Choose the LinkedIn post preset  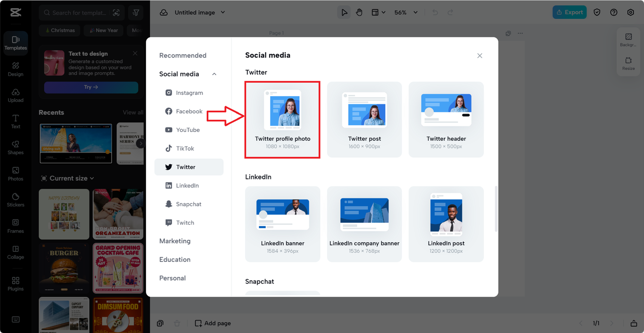pyautogui.click(x=446, y=224)
